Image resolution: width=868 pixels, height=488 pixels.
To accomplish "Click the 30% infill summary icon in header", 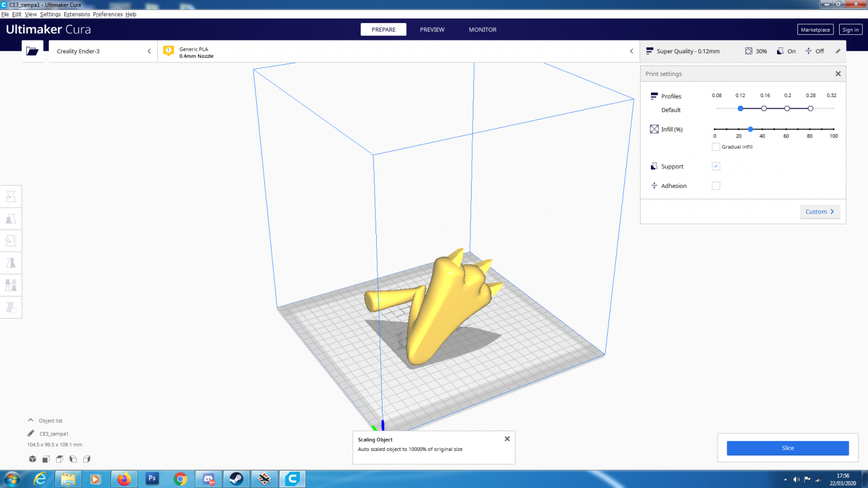I will [749, 51].
